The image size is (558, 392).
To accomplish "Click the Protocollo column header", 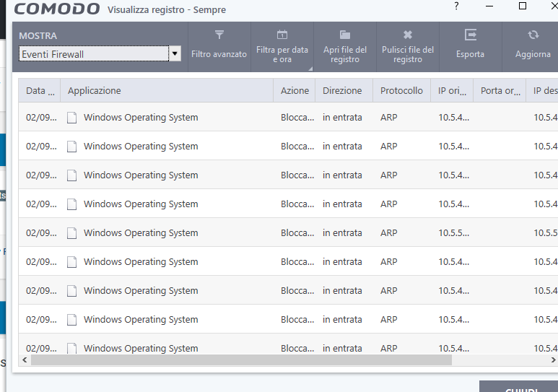I will (x=401, y=91).
